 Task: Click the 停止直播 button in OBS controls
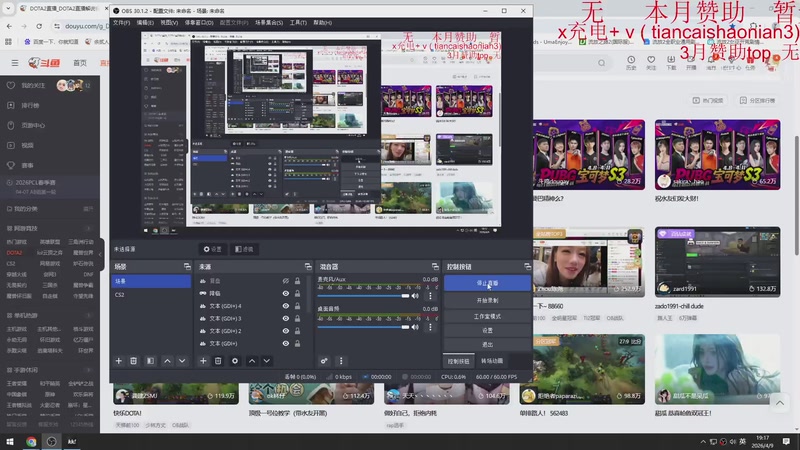(x=487, y=283)
